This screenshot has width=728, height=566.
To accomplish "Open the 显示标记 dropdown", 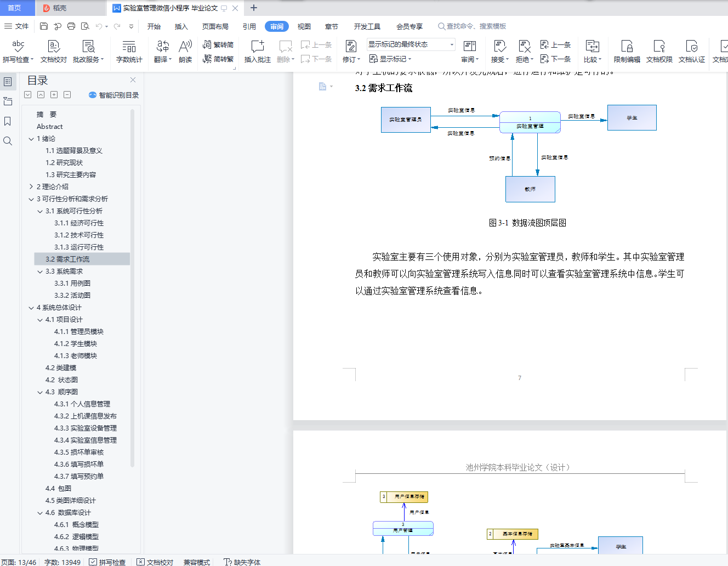I will [x=390, y=59].
